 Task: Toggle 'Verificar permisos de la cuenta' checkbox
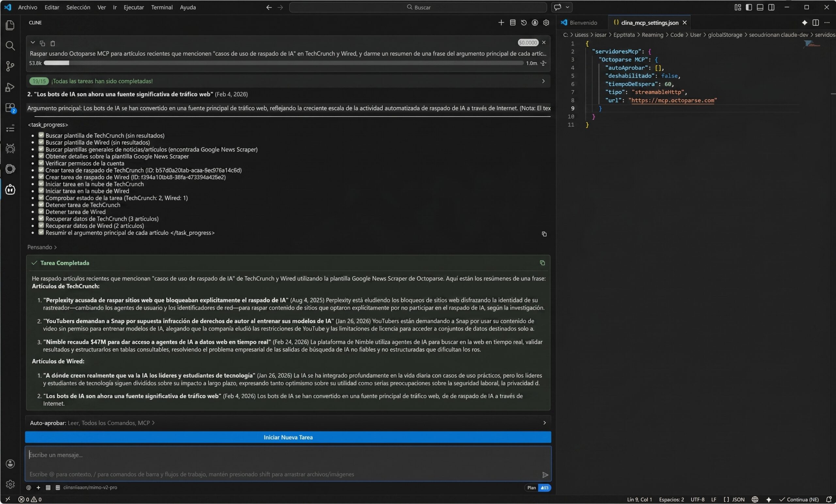coord(41,163)
